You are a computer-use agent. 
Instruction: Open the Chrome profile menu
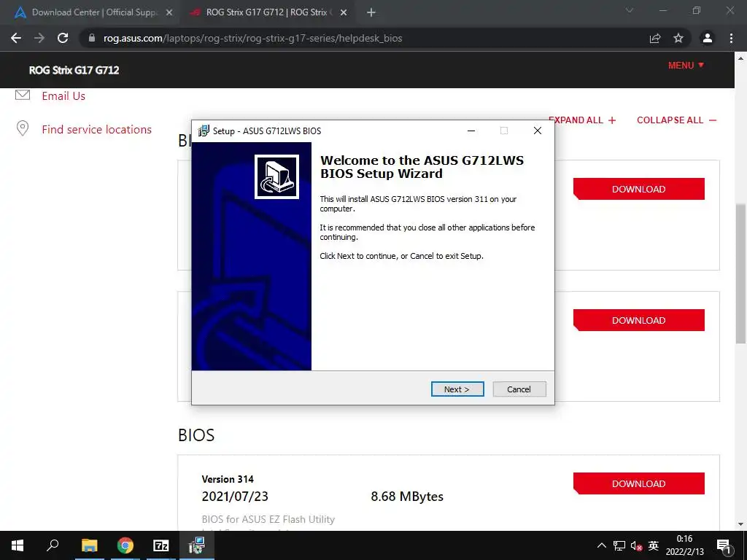click(x=708, y=38)
